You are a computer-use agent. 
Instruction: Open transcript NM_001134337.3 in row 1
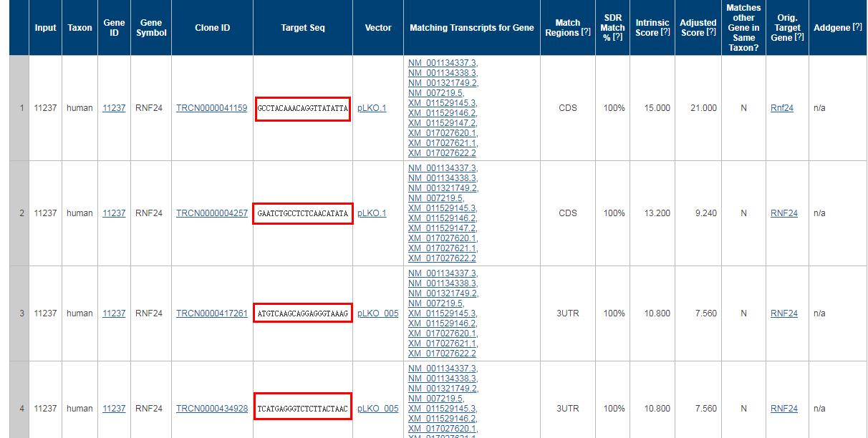point(442,63)
